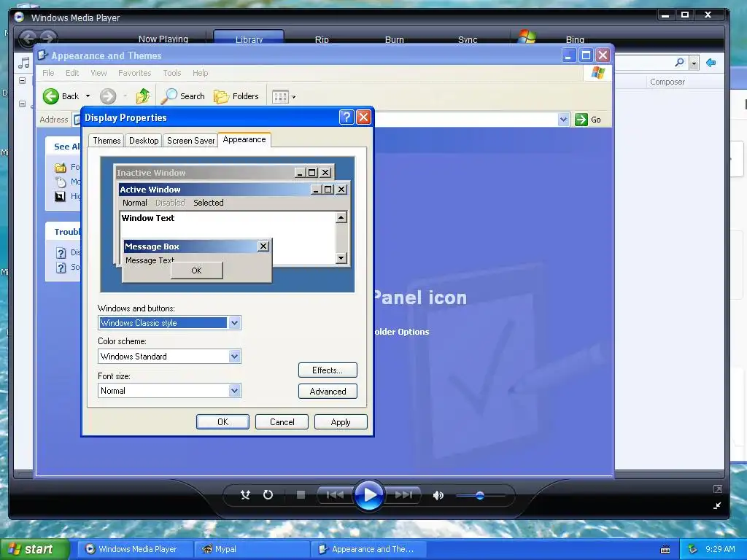Switch to Now Playing tab in Media Player
The image size is (747, 560).
[x=163, y=39]
